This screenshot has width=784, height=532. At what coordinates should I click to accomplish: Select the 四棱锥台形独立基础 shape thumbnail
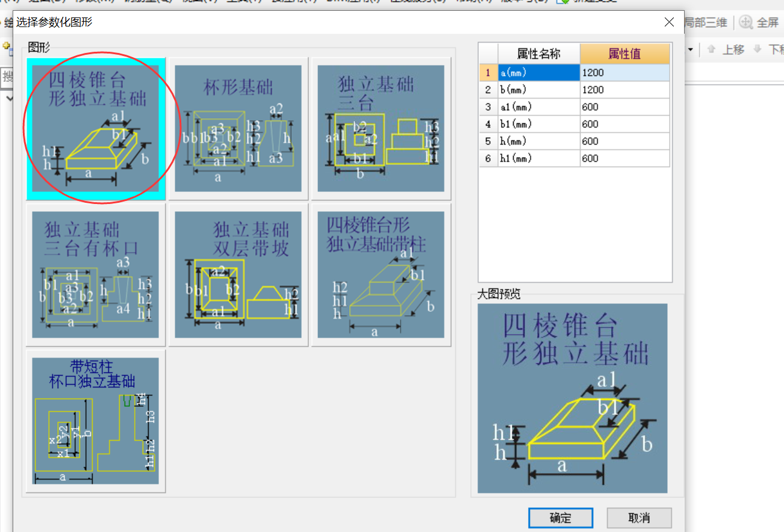96,129
